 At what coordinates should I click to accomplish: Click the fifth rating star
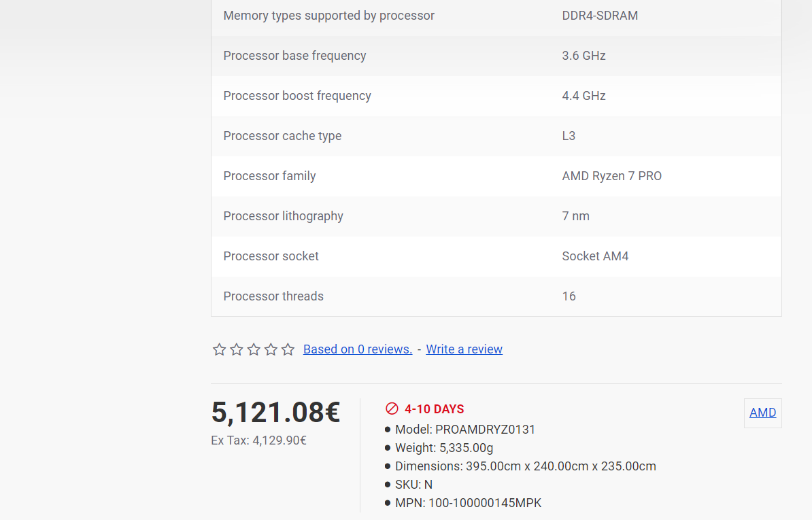(x=288, y=350)
